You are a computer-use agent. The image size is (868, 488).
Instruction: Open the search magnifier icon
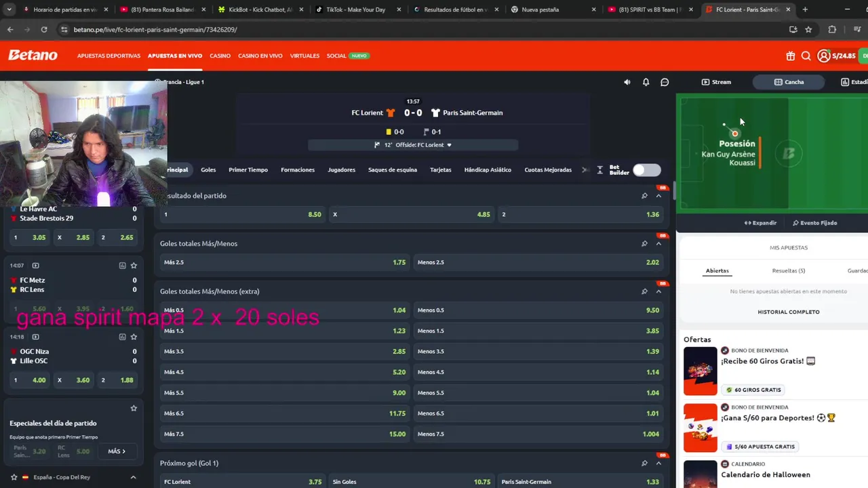pyautogui.click(x=806, y=56)
